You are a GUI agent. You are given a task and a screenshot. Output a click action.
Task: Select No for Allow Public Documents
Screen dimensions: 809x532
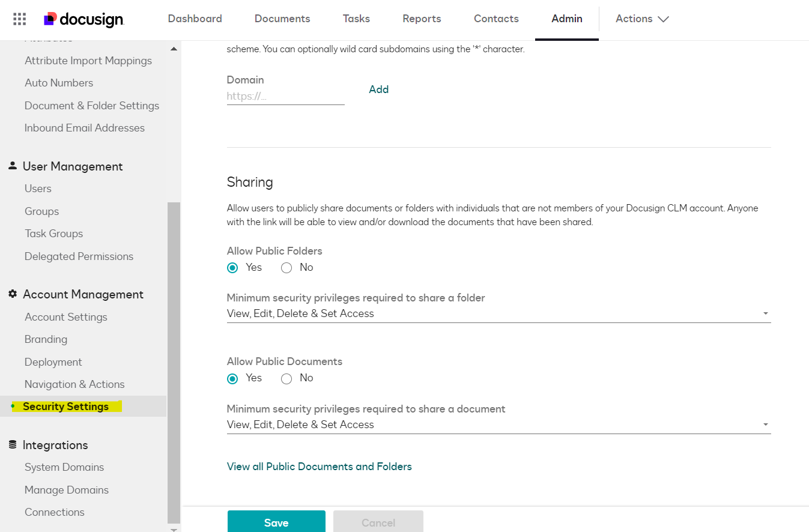(x=286, y=378)
